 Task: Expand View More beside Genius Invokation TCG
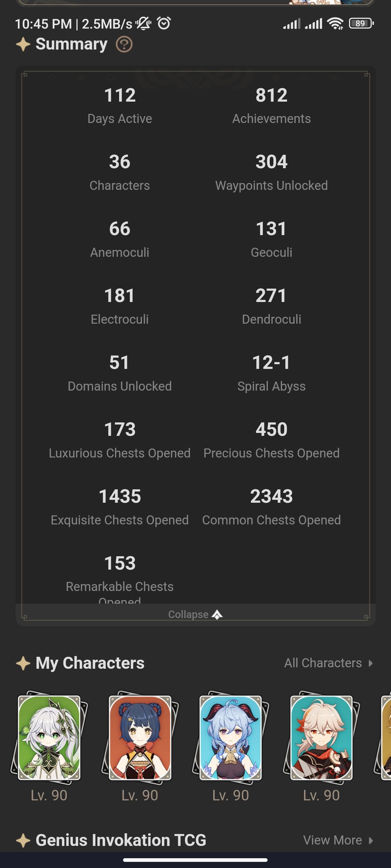pos(370,840)
